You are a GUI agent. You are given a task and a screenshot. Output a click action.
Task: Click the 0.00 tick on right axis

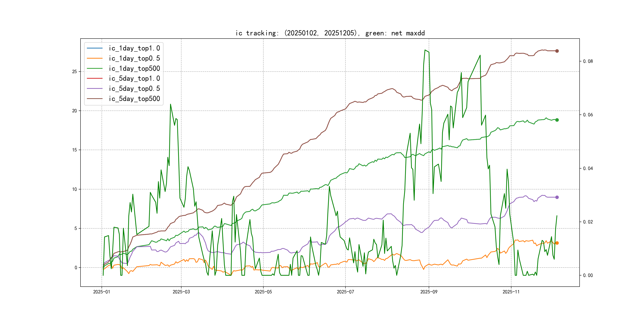tap(588, 275)
